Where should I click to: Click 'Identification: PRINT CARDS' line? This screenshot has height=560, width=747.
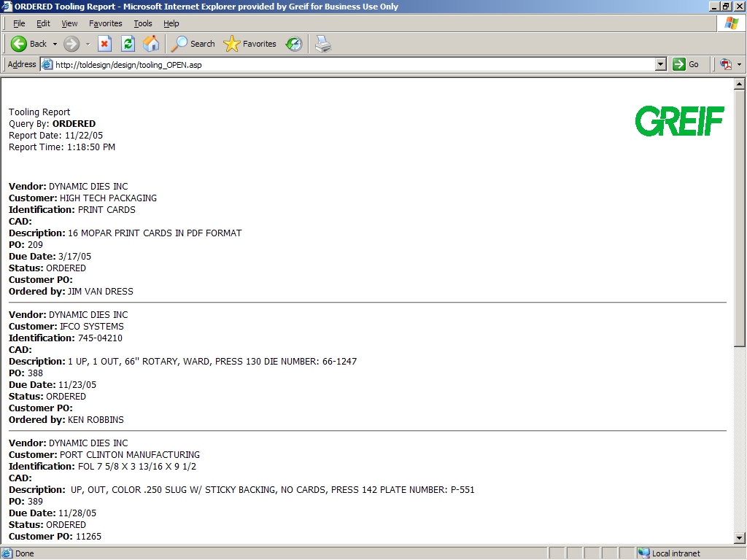[x=72, y=209]
